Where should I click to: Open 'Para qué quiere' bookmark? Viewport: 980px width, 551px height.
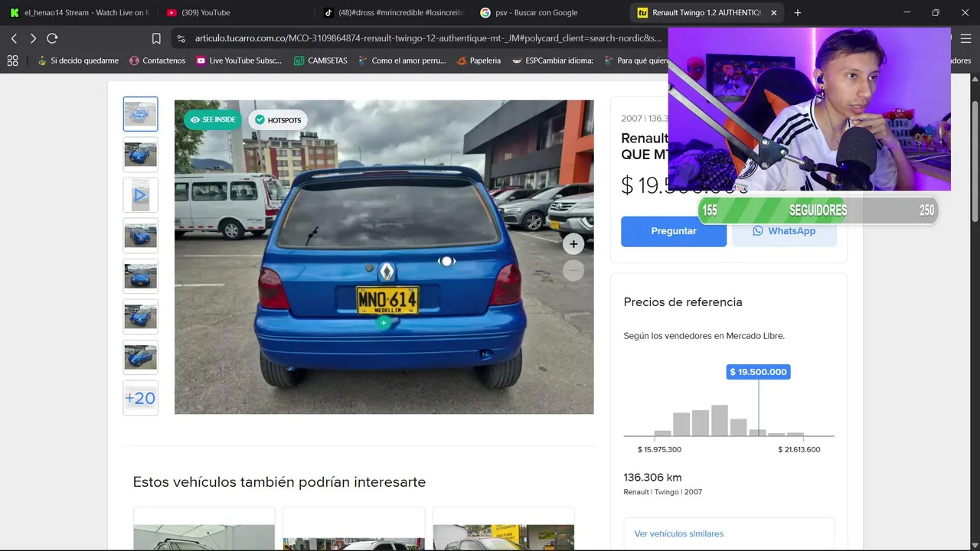(636, 60)
